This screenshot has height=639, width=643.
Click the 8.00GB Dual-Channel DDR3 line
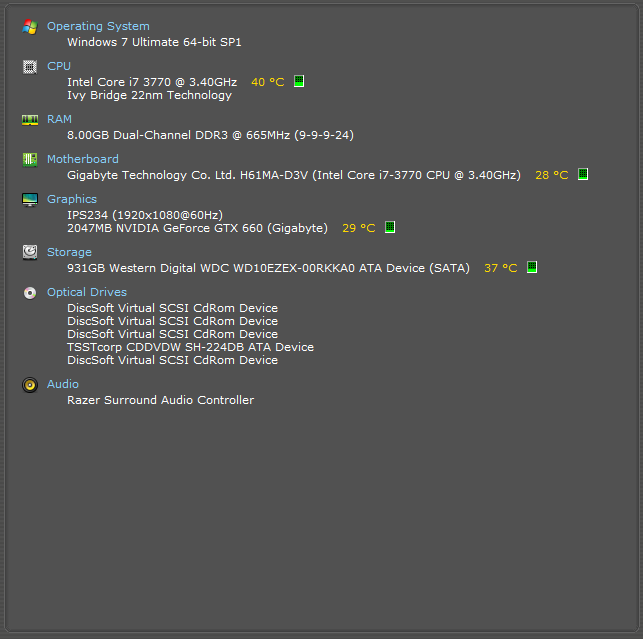tap(210, 135)
